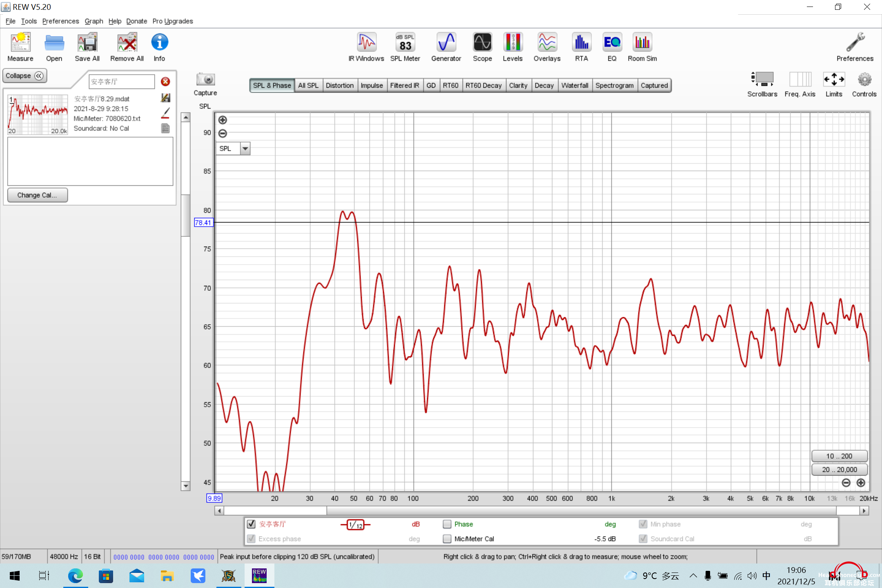Screen dimensions: 882x588
Task: Click the Measure toolbar icon
Action: pyautogui.click(x=20, y=42)
